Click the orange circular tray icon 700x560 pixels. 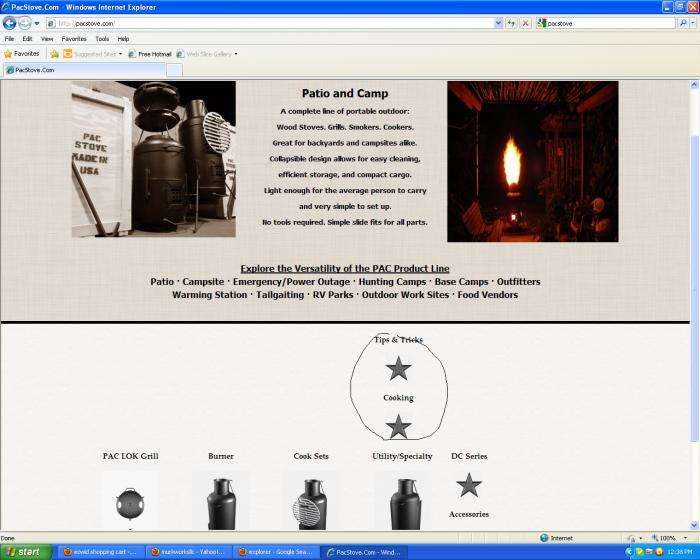coord(659,552)
